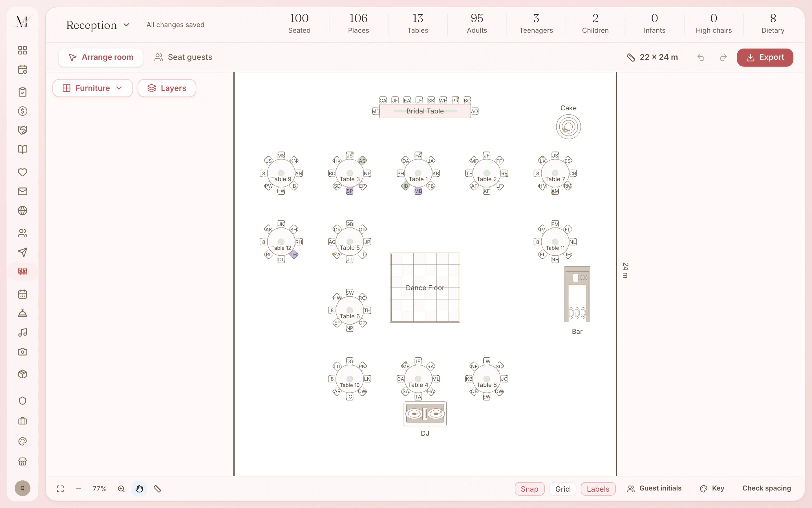Image resolution: width=812 pixels, height=508 pixels.
Task: Edit the 22 × 24 m room size
Action: click(x=652, y=58)
